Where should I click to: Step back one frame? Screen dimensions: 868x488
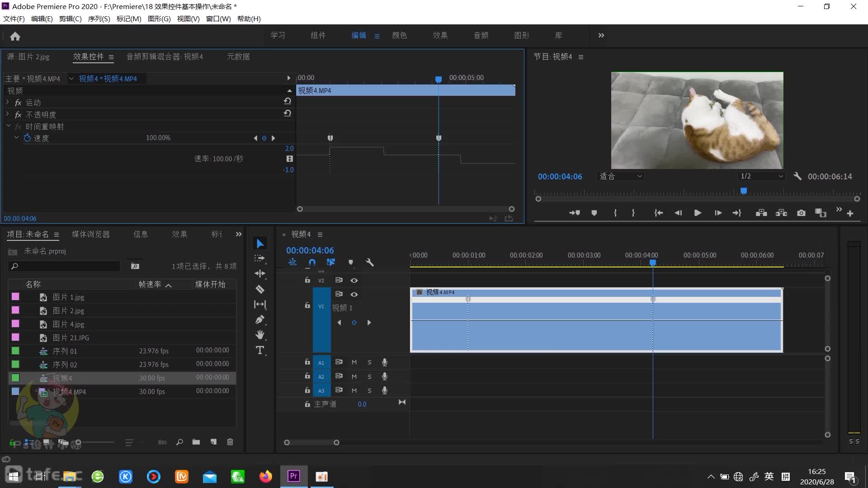click(x=678, y=213)
